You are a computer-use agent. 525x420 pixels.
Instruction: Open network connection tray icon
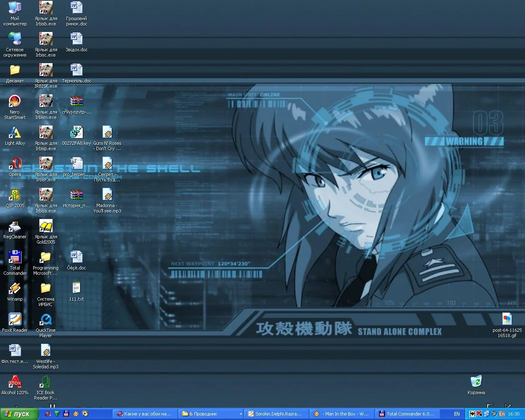[x=486, y=414]
